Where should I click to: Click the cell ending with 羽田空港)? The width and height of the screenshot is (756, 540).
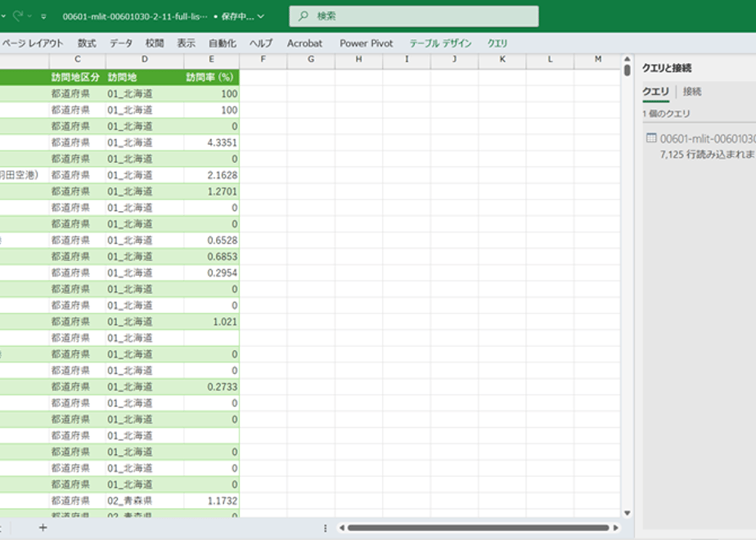[24, 175]
